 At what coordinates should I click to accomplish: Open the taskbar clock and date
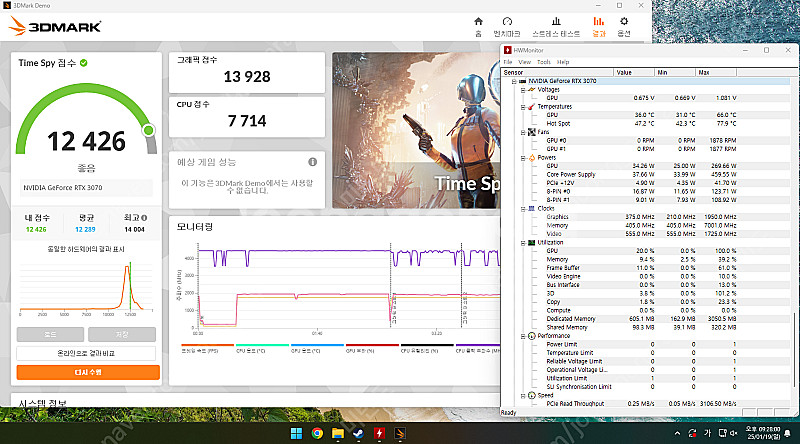tap(763, 433)
